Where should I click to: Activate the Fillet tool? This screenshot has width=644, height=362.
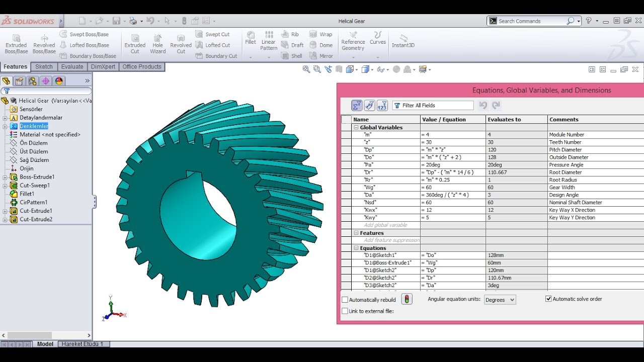(250, 40)
